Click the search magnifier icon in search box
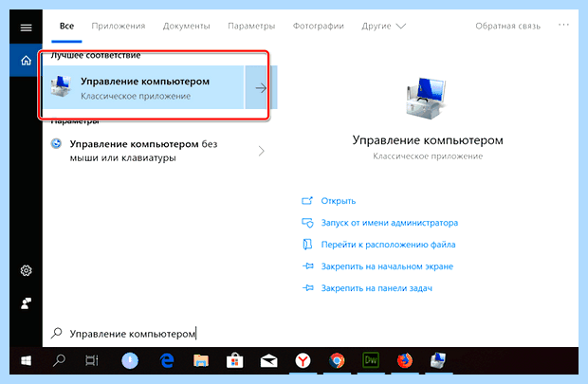Viewport: 588px width, 384px height. point(56,333)
